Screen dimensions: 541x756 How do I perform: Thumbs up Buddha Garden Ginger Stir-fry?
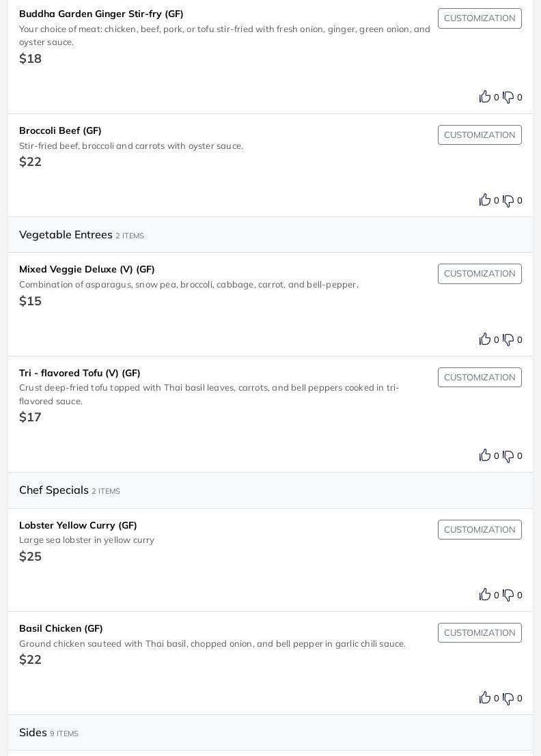tap(485, 97)
